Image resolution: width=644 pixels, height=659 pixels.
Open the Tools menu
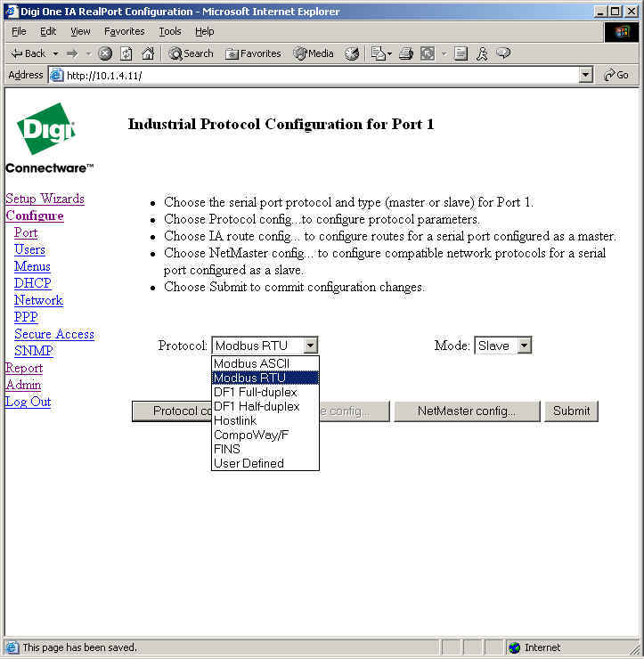(169, 31)
